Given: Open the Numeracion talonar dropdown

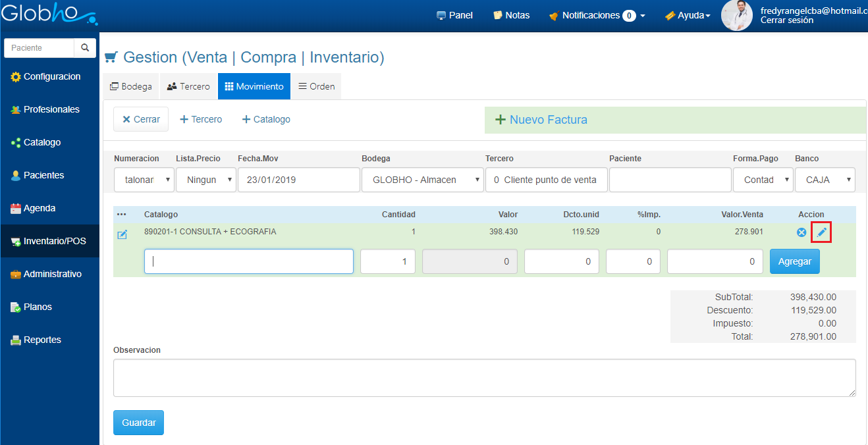Looking at the screenshot, I should (144, 180).
